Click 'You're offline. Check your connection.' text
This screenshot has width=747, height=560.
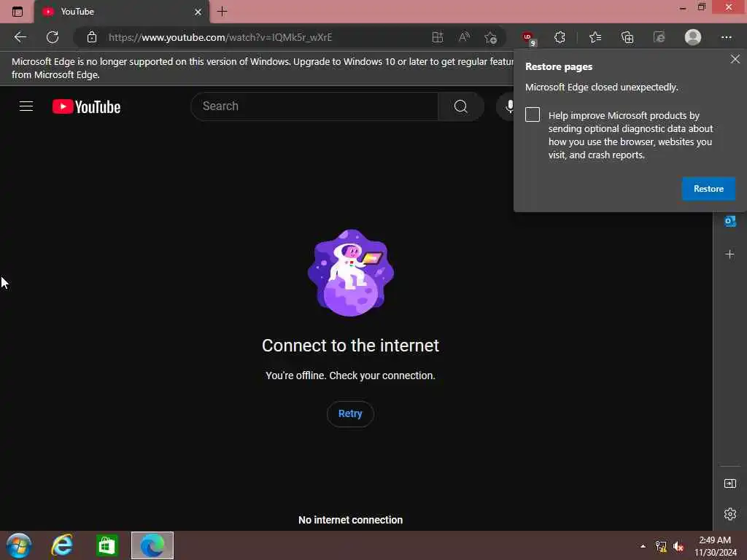tap(350, 376)
